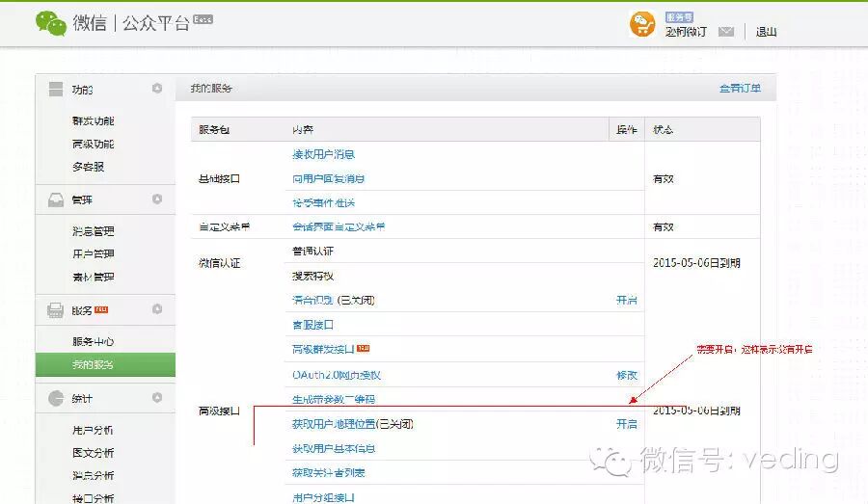Enable 语音识别 with its 开启 link
The height and width of the screenshot is (504, 868).
coord(627,301)
